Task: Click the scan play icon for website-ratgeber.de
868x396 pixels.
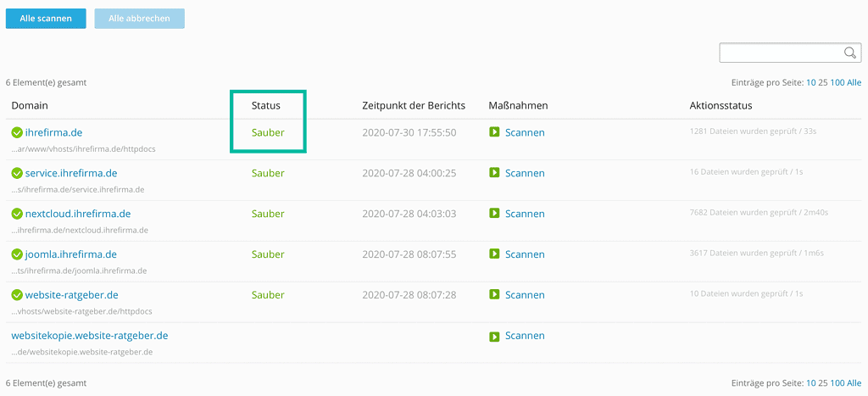Action: pos(494,295)
